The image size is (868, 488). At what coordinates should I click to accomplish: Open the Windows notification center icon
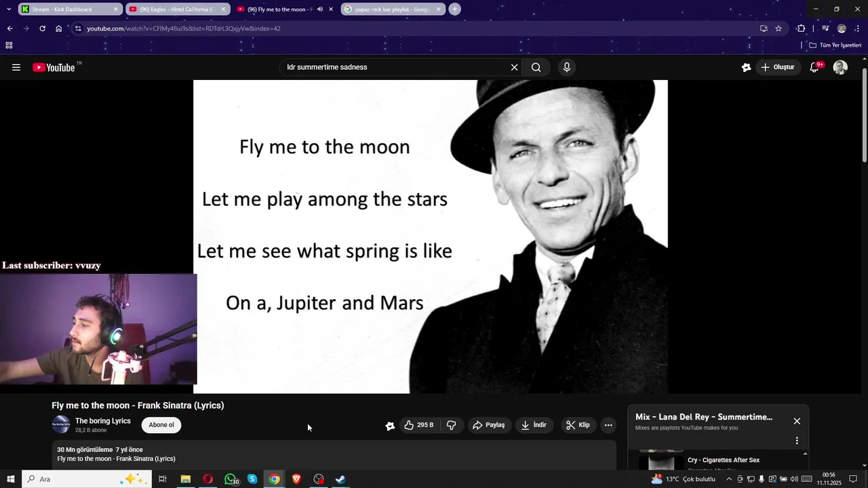(x=853, y=479)
